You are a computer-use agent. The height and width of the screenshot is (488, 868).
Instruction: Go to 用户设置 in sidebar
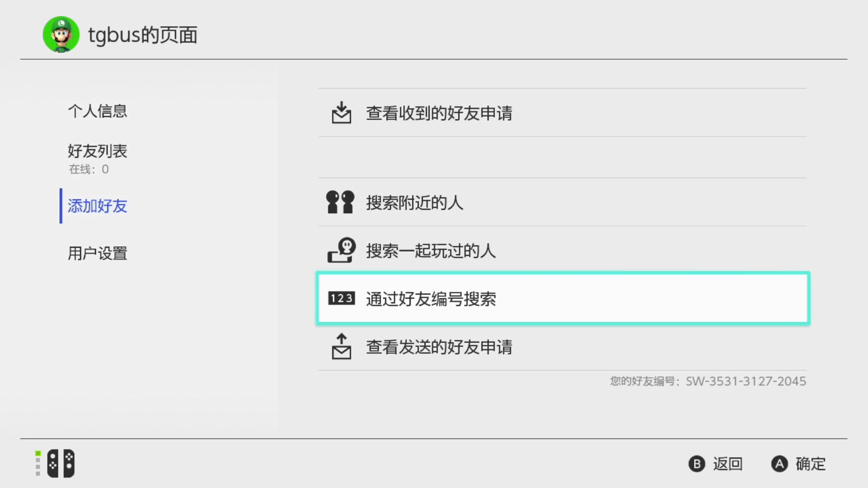tap(98, 253)
